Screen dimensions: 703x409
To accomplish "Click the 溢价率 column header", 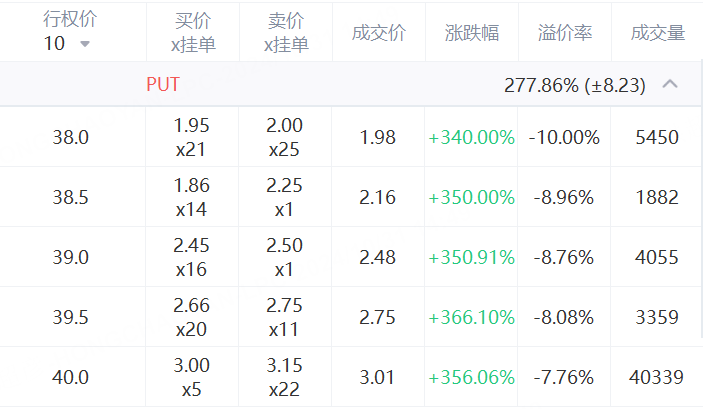I will coord(564,33).
